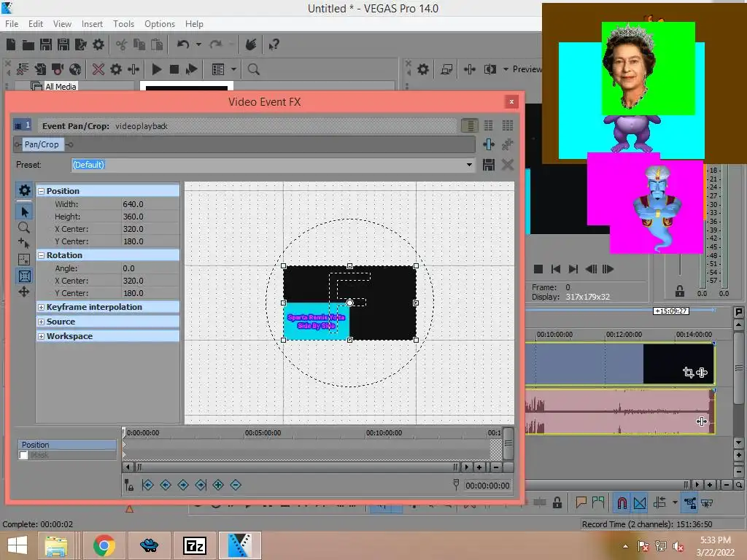Viewport: 747px width, 560px height.
Task: Open the Views dropdown in Project Media
Action: (233, 69)
